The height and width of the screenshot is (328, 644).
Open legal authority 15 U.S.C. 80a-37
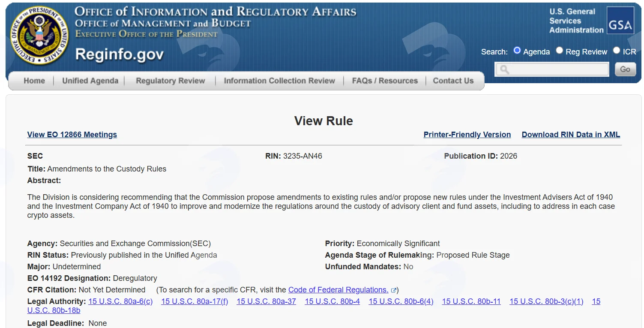[x=266, y=301]
